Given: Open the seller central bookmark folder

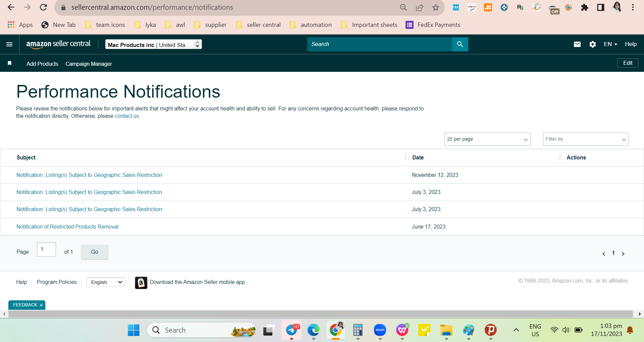Looking at the screenshot, I should (x=258, y=25).
